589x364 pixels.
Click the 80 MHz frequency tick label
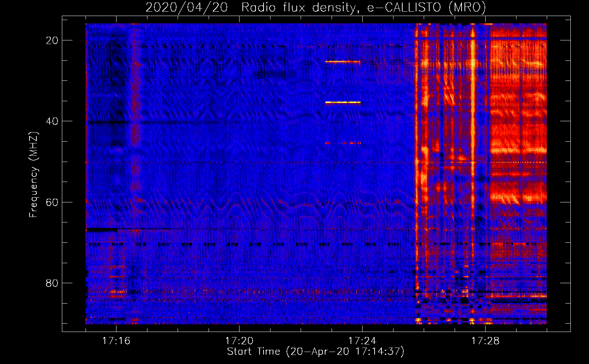52,283
